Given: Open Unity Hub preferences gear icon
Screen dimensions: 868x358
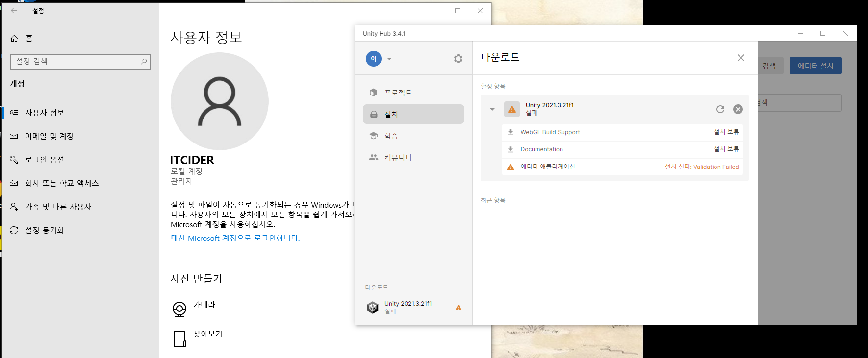Looking at the screenshot, I should pos(458,59).
